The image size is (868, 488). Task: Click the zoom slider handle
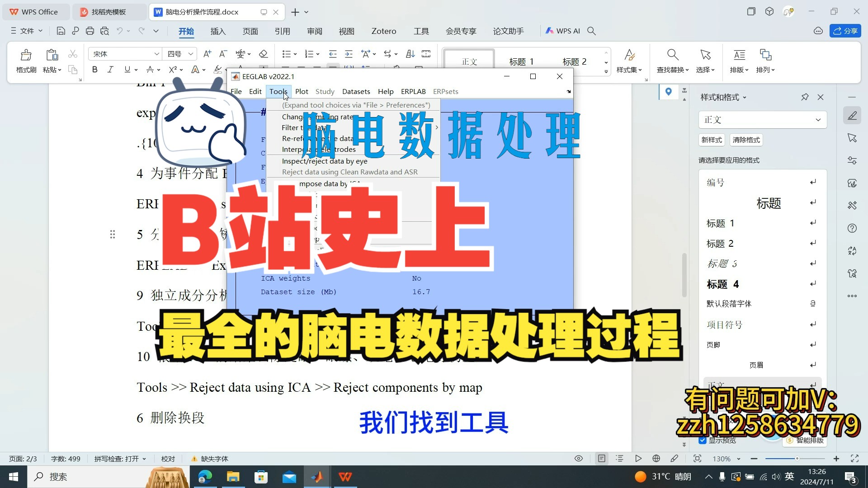[x=797, y=459]
